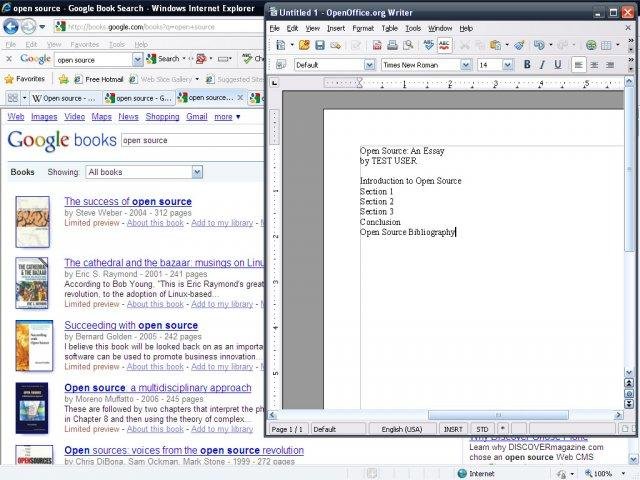The image size is (640, 480).
Task: Click Document as E-mail icon in Writer
Action: (x=336, y=45)
